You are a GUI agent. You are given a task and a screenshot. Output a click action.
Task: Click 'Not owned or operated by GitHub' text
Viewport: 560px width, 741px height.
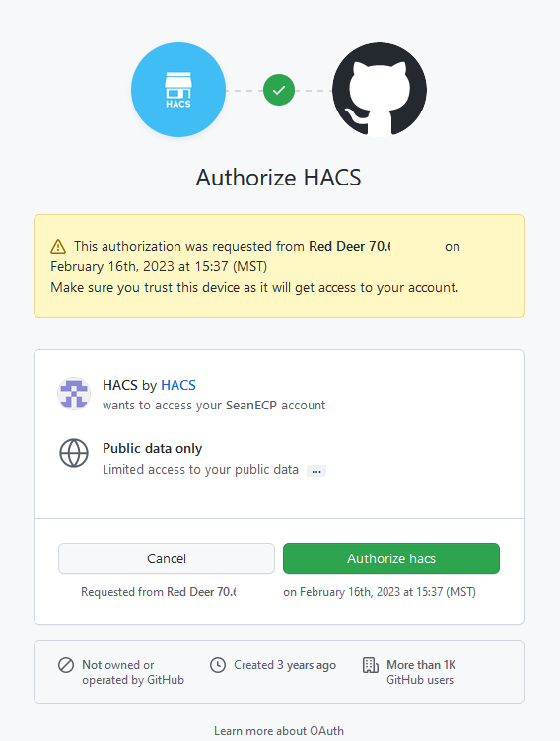click(x=133, y=672)
